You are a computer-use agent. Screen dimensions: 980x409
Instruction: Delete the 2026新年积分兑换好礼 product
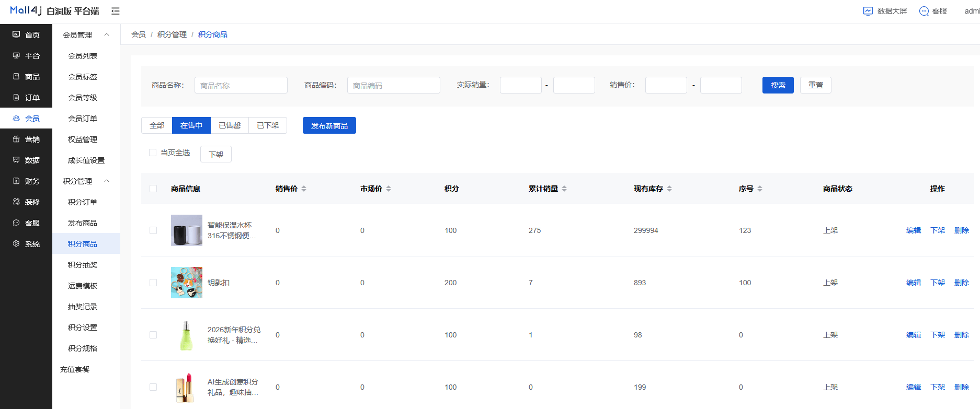pos(962,335)
